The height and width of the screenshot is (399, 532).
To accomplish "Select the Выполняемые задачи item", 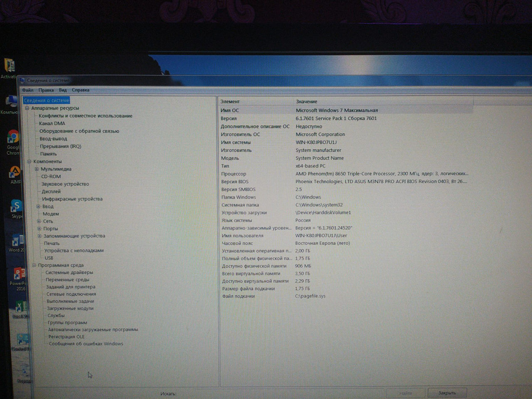I will [70, 301].
